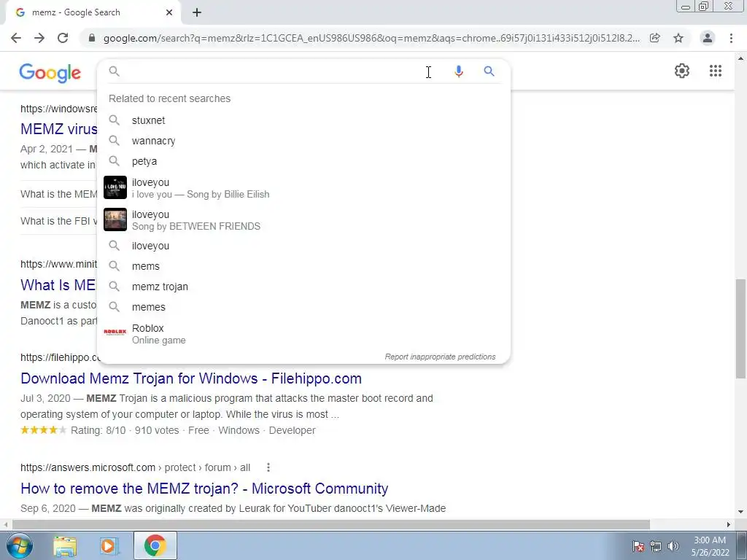Click the address bar URL
Viewport: 747px width, 560px height.
point(371,38)
